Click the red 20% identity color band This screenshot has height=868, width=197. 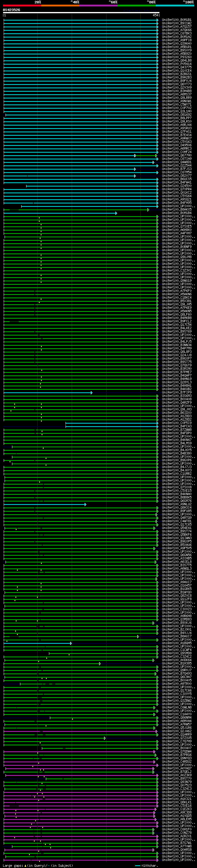coord(22,6)
